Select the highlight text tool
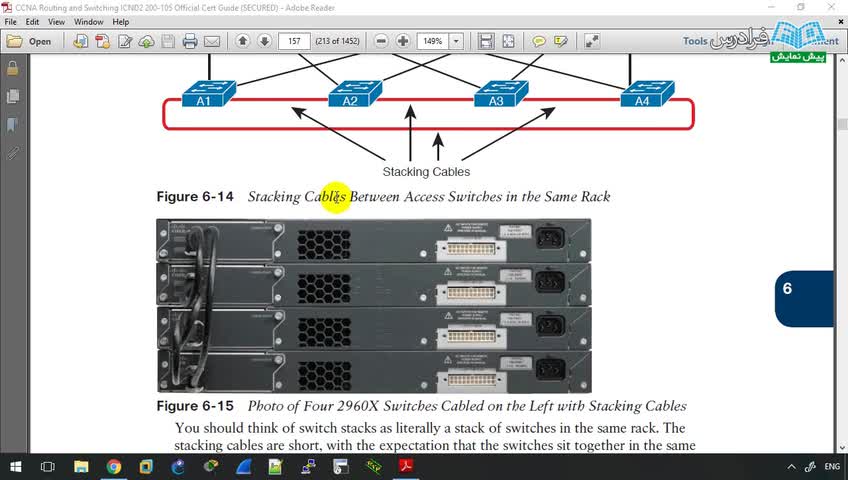The height and width of the screenshot is (480, 848). tap(561, 41)
